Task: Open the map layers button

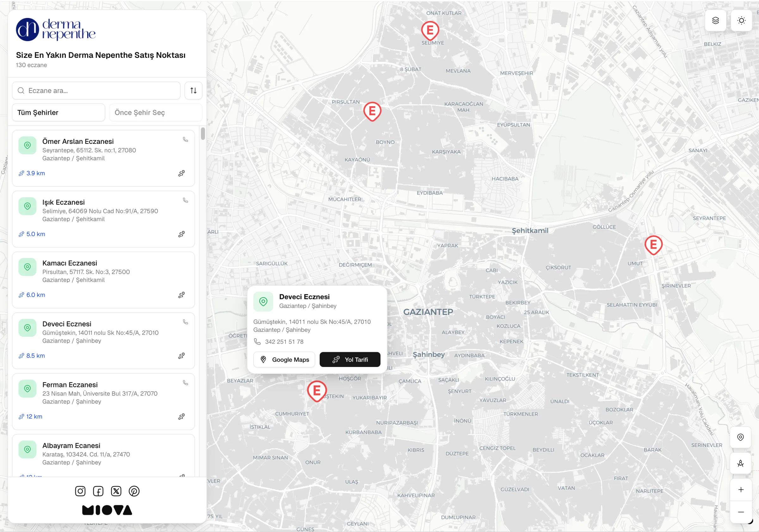Action: [715, 21]
